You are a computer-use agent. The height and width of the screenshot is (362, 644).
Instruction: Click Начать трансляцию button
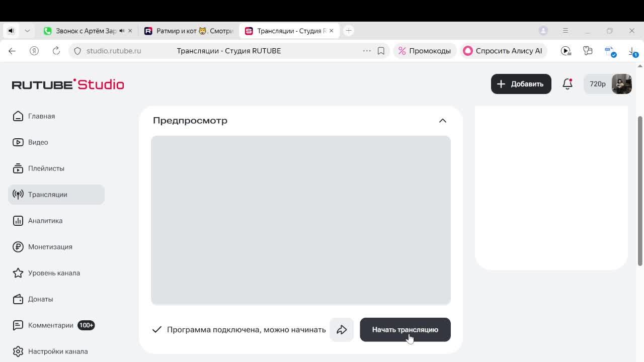pyautogui.click(x=405, y=330)
